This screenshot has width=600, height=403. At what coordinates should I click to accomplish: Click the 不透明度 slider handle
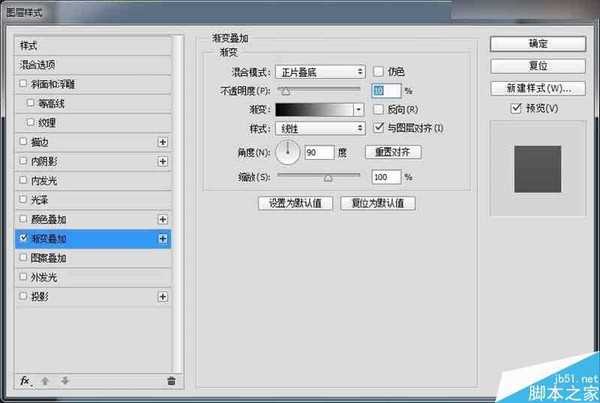click(x=286, y=90)
